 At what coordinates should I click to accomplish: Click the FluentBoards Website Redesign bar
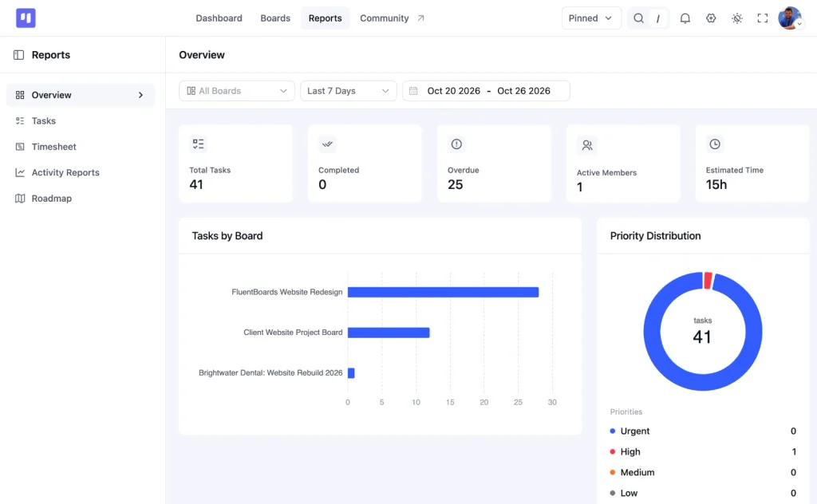[x=443, y=292]
